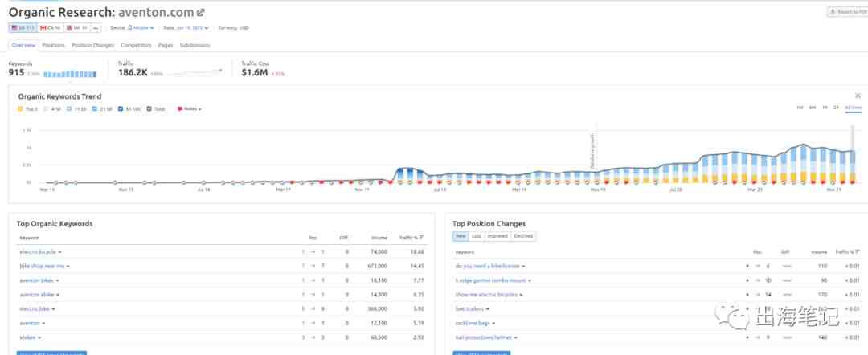Sort Top Organic Keywords by Traffic %

pyautogui.click(x=411, y=238)
